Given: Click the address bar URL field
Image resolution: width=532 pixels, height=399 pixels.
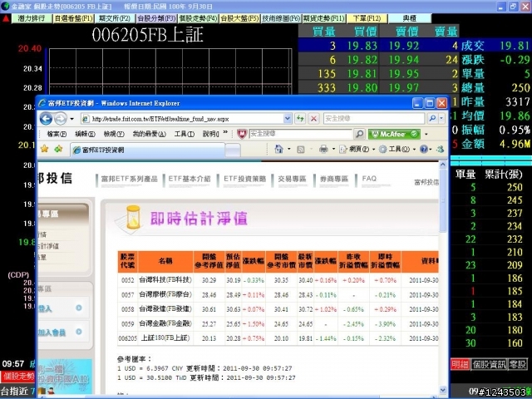Looking at the screenshot, I should [183, 118].
